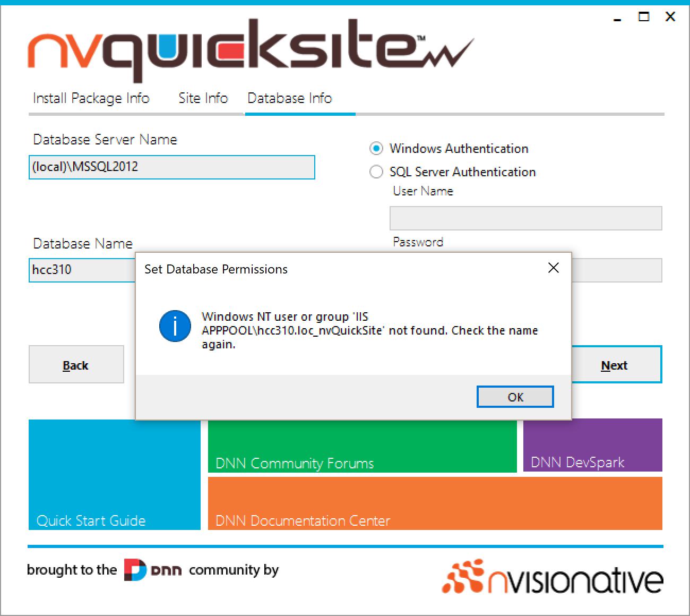Switch to Install Package Info tab
The width and height of the screenshot is (690, 616).
click(91, 98)
